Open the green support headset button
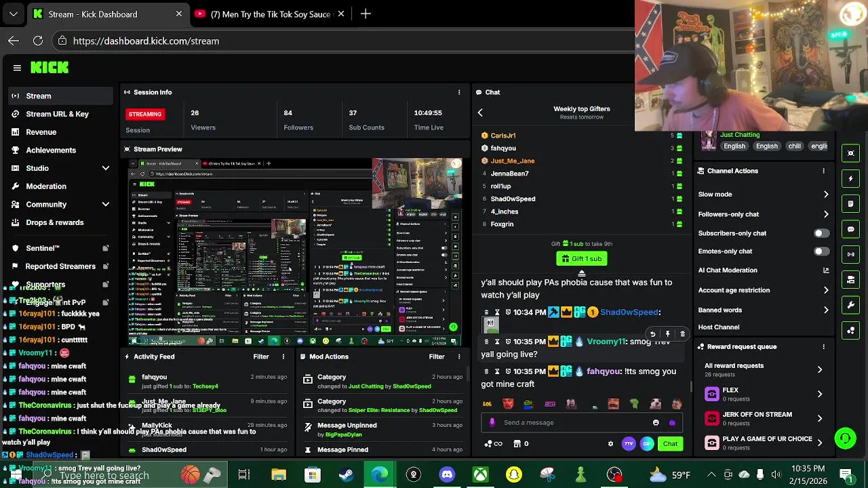Screen dimensions: 868x488 (845, 439)
